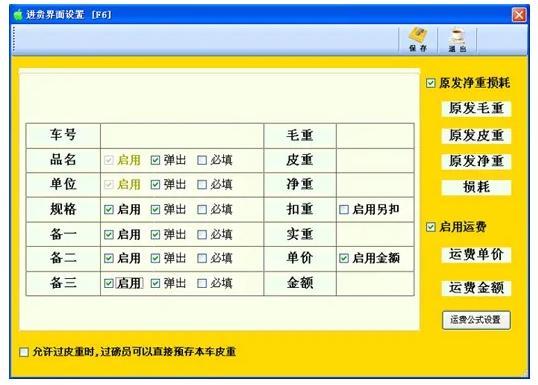Image resolution: width=538 pixels, height=385 pixels.
Task: Uncheck 弹出 in the 单位 row
Action: tap(155, 185)
